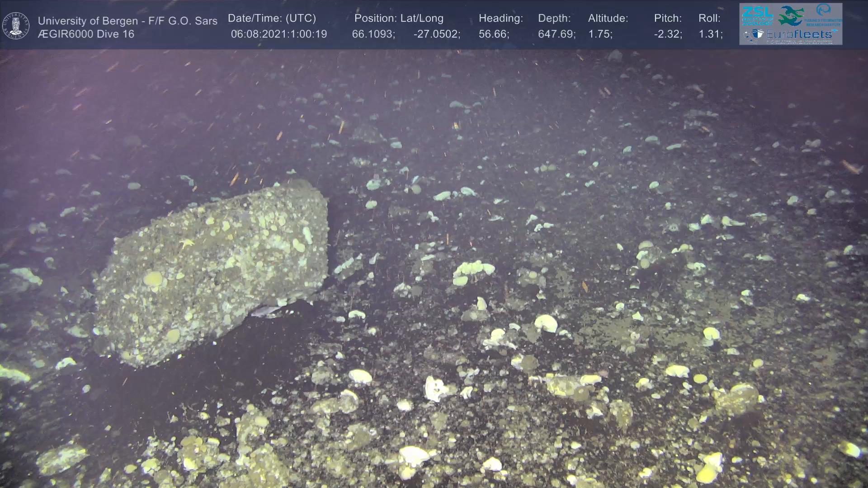Click the Depth value 647.69
Viewport: 868px width, 488px height.
[x=557, y=34]
